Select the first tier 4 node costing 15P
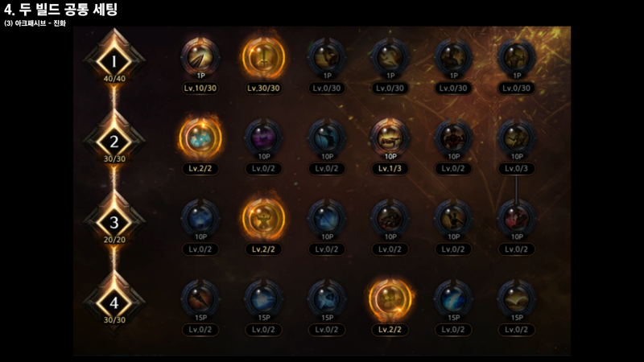Image resolution: width=644 pixels, height=362 pixels. click(200, 299)
